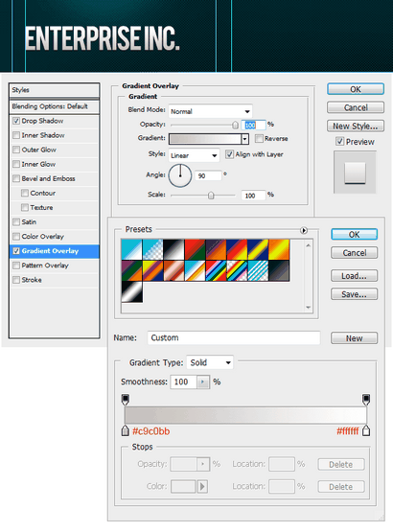The width and height of the screenshot is (393, 532).
Task: Open the Style Linear dropdown
Action: tap(195, 155)
